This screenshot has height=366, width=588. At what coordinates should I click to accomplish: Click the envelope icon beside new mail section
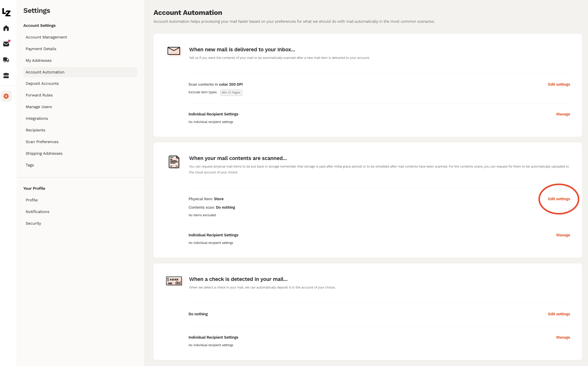tap(174, 51)
